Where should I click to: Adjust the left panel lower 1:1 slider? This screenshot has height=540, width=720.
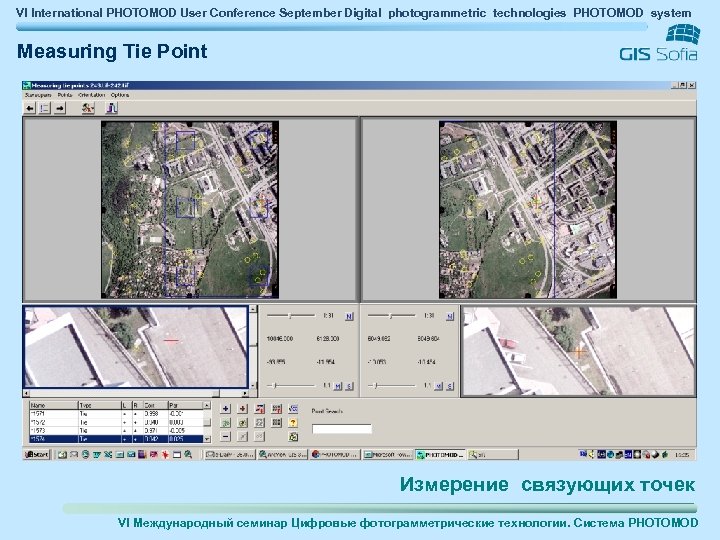[292, 386]
